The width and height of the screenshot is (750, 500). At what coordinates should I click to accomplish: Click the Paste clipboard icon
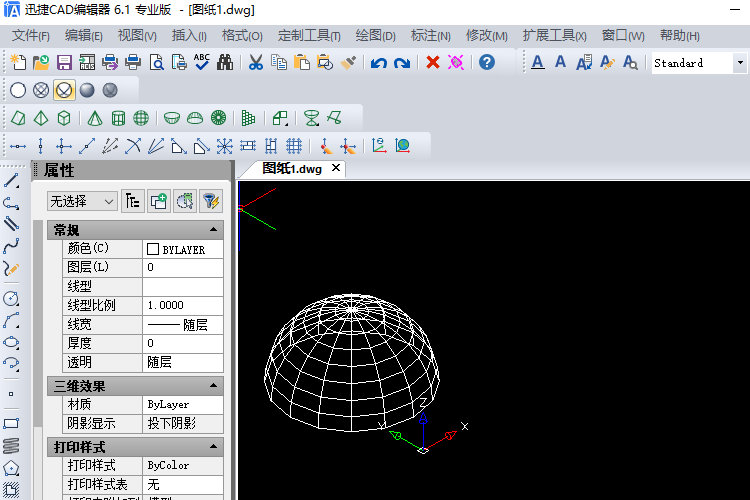click(302, 62)
